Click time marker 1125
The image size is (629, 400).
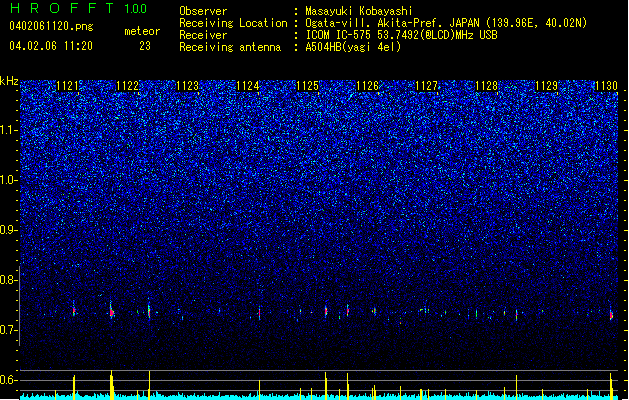point(307,86)
